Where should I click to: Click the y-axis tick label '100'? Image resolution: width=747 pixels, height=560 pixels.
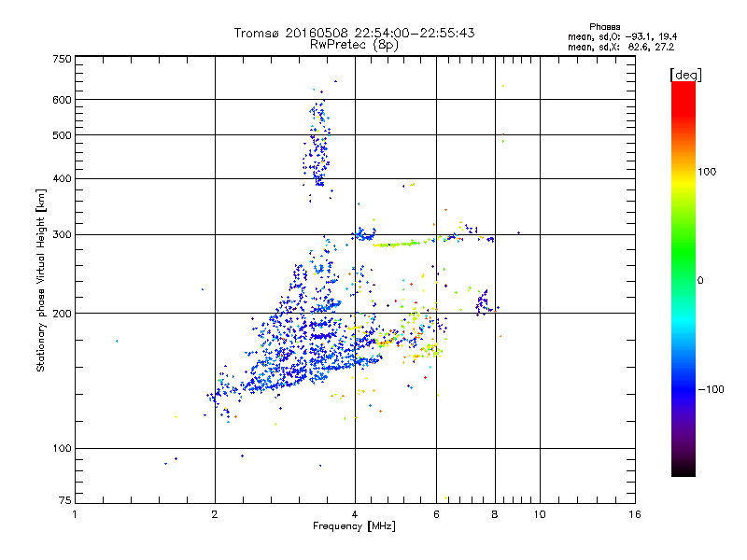[62, 448]
